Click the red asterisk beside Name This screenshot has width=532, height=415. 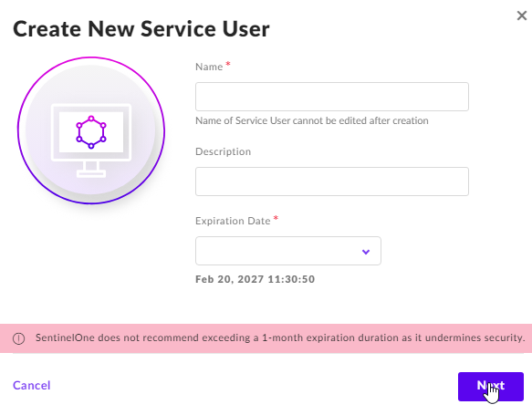click(x=228, y=64)
